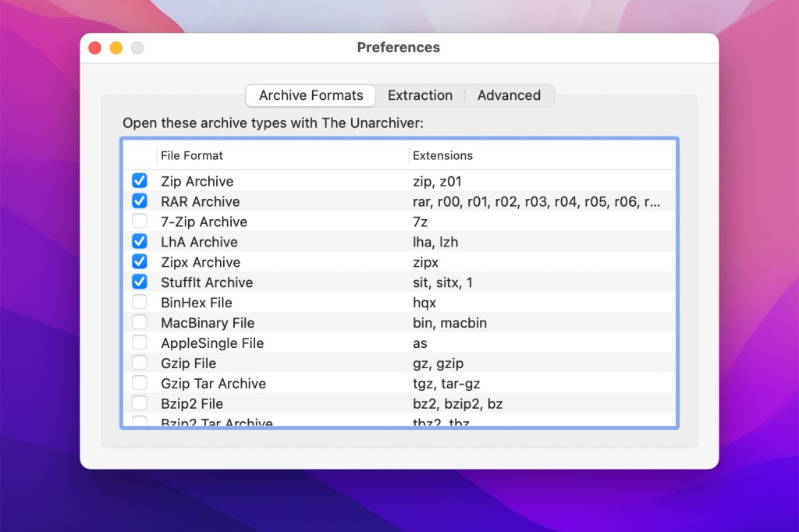Select the AppleSingle File row label
The width and height of the screenshot is (799, 532).
coord(212,343)
